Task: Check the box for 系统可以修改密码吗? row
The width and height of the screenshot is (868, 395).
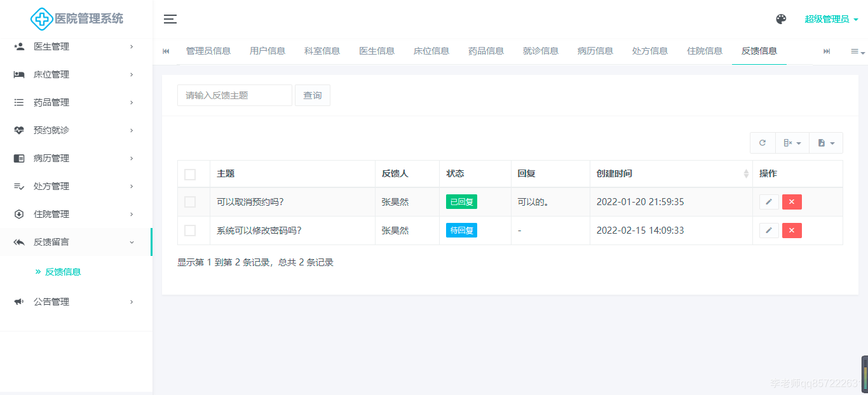Action: pos(190,231)
